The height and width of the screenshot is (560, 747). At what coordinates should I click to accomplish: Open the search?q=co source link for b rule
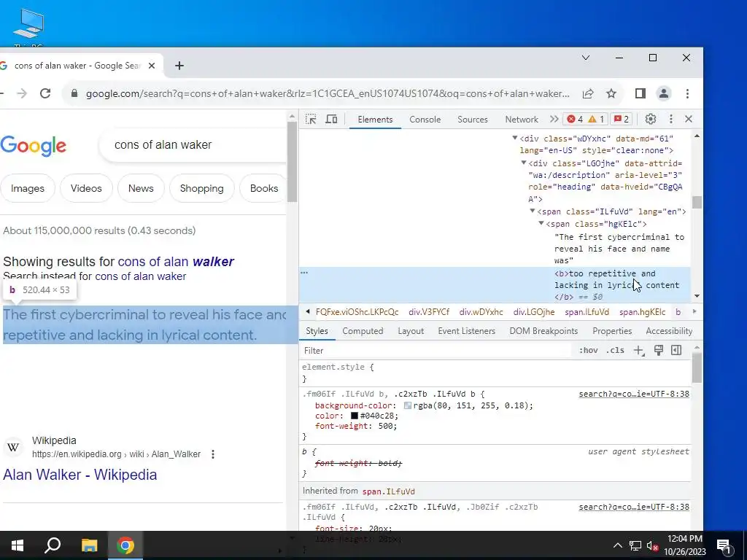634,394
